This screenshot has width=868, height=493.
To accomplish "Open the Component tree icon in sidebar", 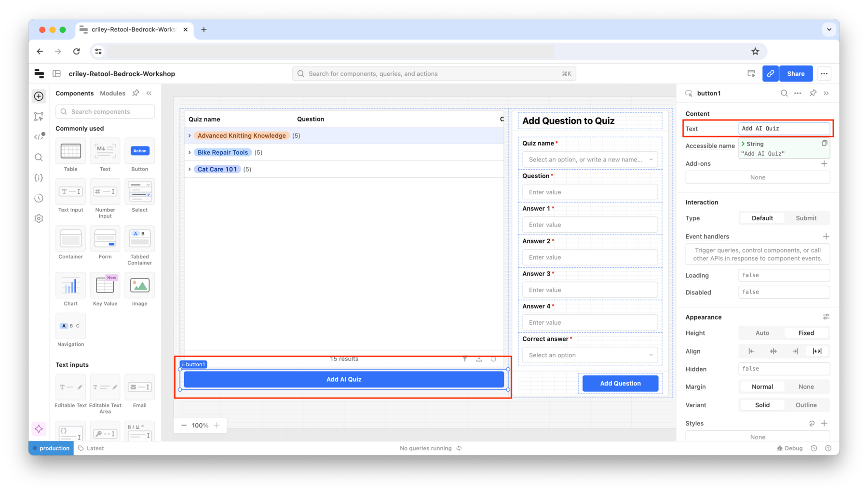I will (39, 117).
